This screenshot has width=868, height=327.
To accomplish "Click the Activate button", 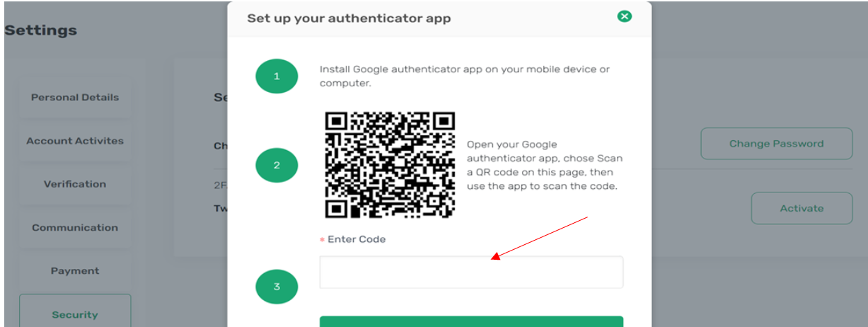I will coord(802,208).
